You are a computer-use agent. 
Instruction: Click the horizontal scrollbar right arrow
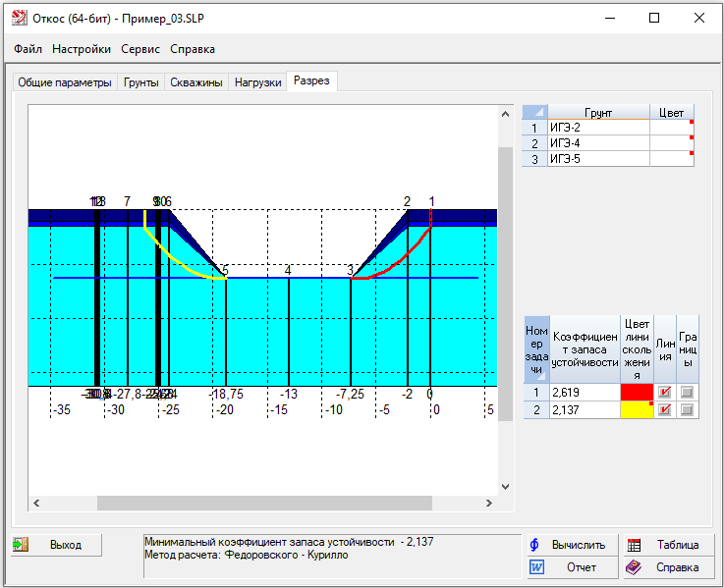click(x=488, y=503)
